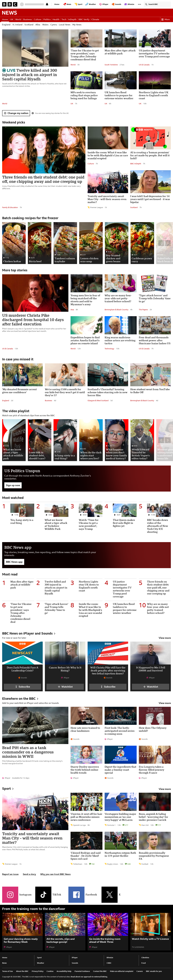Open iPlayer from the top navigation
The image size is (173, 980).
[x=104, y=4]
